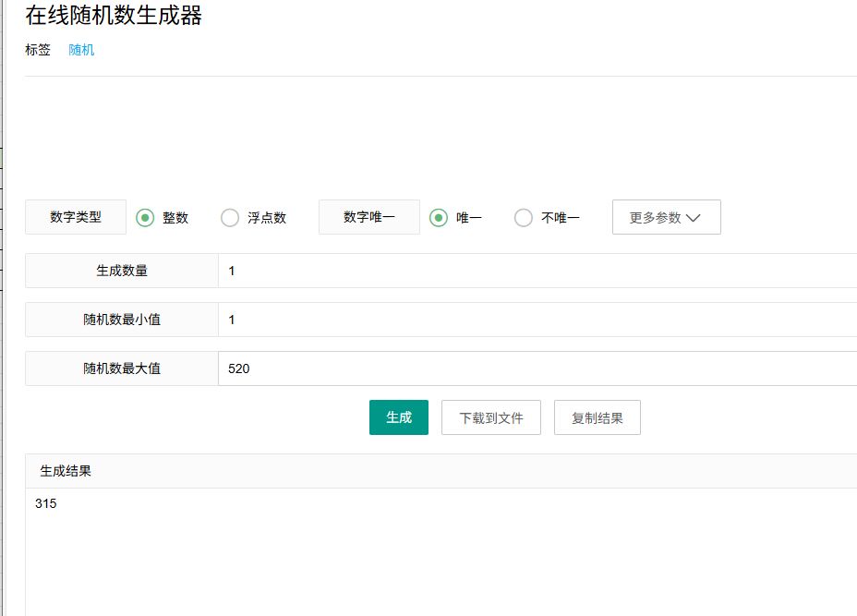Click the 在线随机数生成器 page title
The width and height of the screenshot is (857, 616).
tap(114, 16)
